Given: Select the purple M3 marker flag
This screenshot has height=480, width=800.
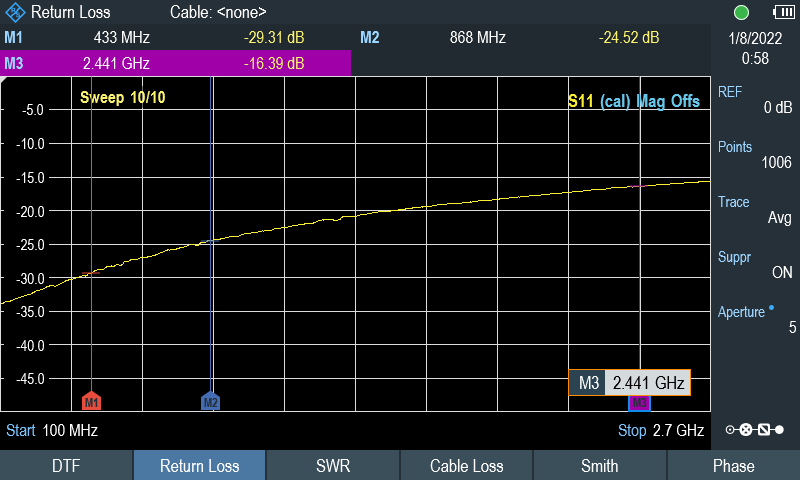Looking at the screenshot, I should click(639, 403).
